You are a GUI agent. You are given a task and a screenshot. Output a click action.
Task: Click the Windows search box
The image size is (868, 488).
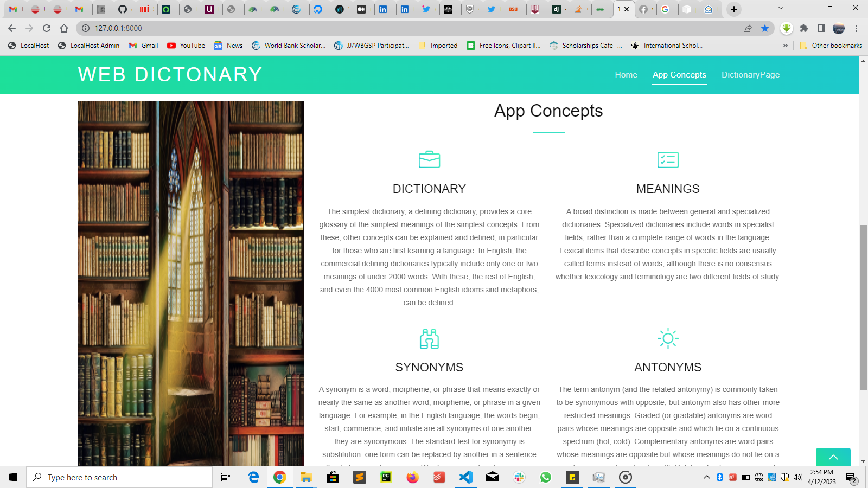point(119,477)
